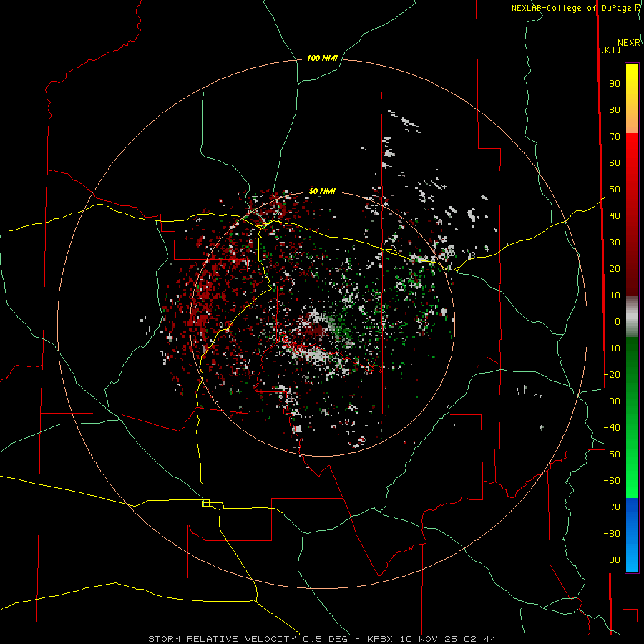The width and height of the screenshot is (644, 644).
Task: Click the -30 scale label
Action: coord(612,401)
